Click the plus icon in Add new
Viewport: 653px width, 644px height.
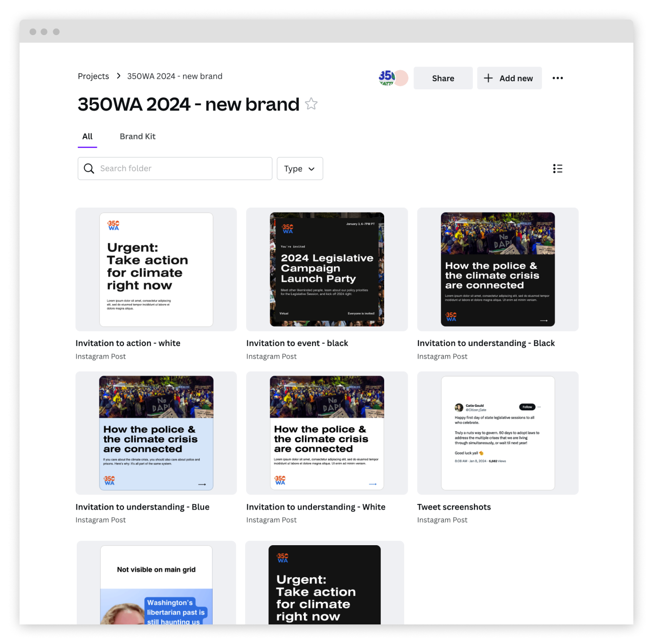[488, 78]
